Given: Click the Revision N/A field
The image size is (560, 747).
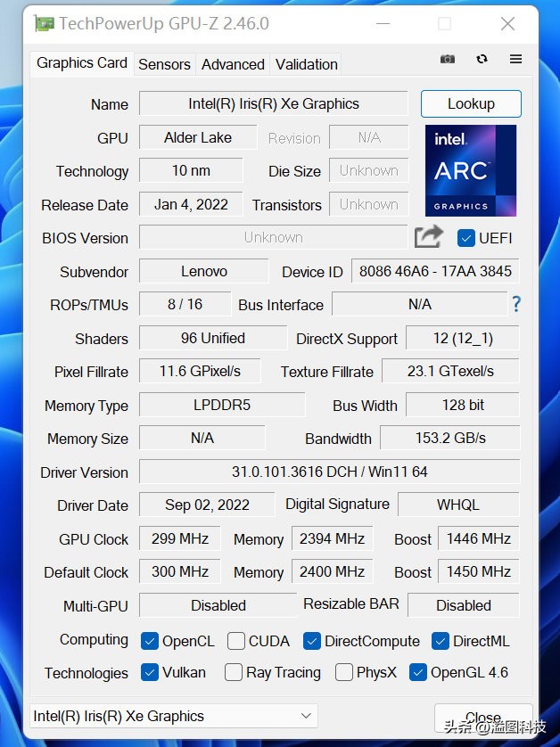Looking at the screenshot, I should click(x=368, y=137).
